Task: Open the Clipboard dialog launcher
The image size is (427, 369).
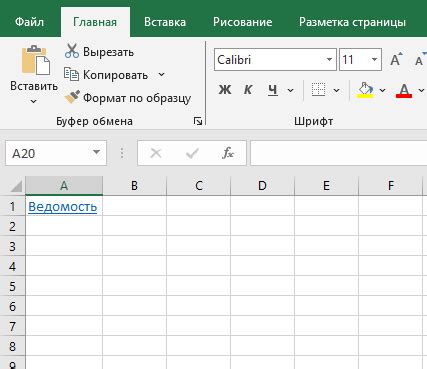Action: [198, 121]
